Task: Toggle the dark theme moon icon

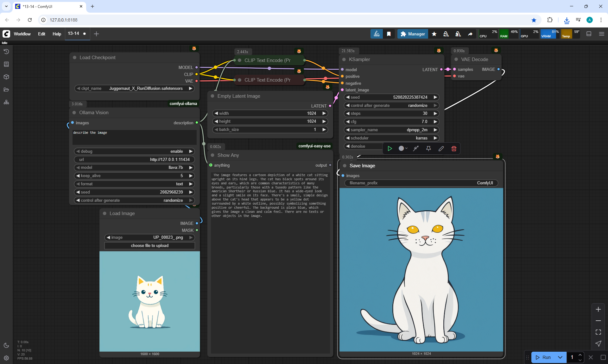Action: click(6, 345)
